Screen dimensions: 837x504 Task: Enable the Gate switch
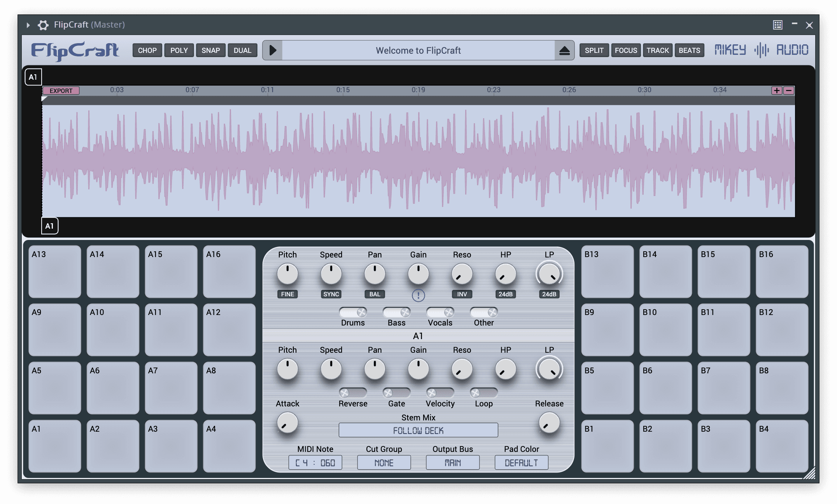[396, 393]
